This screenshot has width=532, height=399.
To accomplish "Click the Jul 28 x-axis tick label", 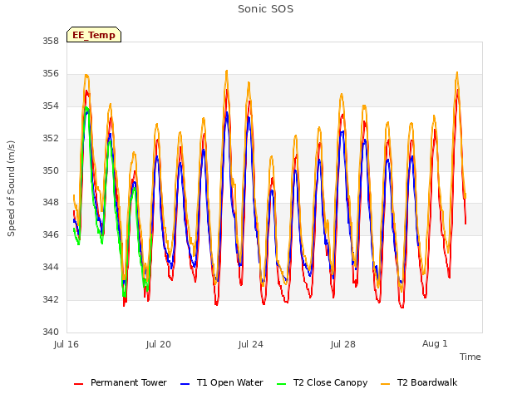I will coord(343,344).
